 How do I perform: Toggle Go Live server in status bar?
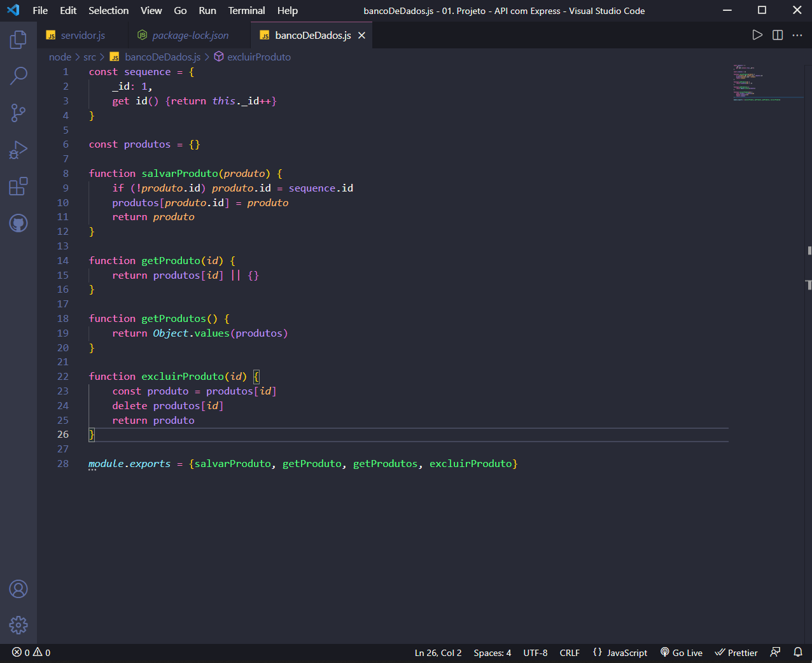[681, 652]
